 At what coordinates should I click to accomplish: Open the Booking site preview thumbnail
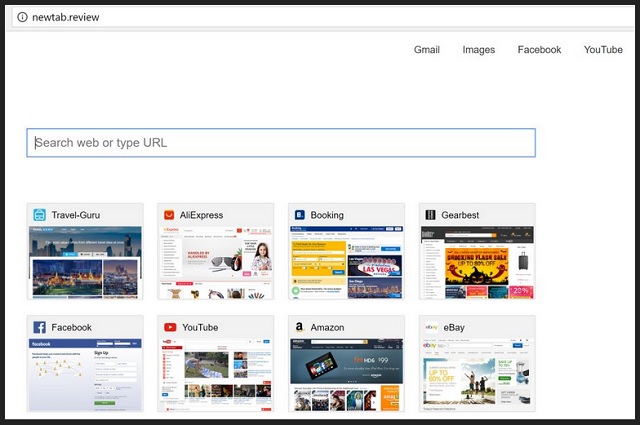click(x=346, y=263)
